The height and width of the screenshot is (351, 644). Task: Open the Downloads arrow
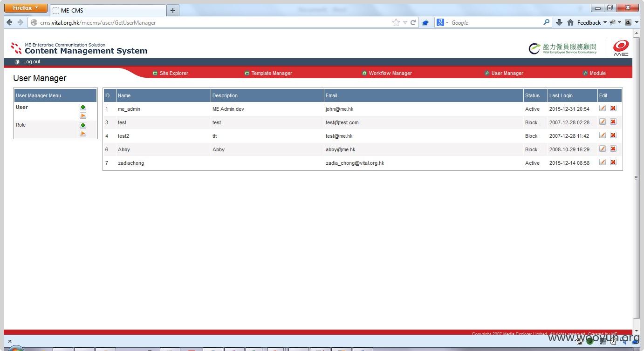click(x=559, y=22)
